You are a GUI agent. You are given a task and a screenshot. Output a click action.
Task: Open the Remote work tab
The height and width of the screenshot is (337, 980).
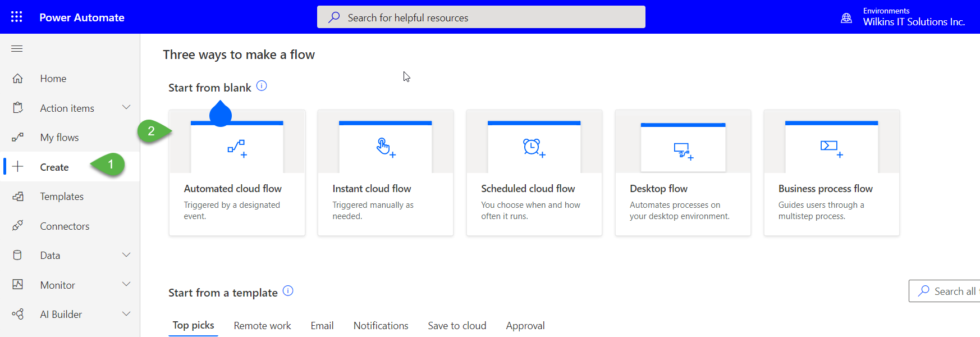[262, 326]
